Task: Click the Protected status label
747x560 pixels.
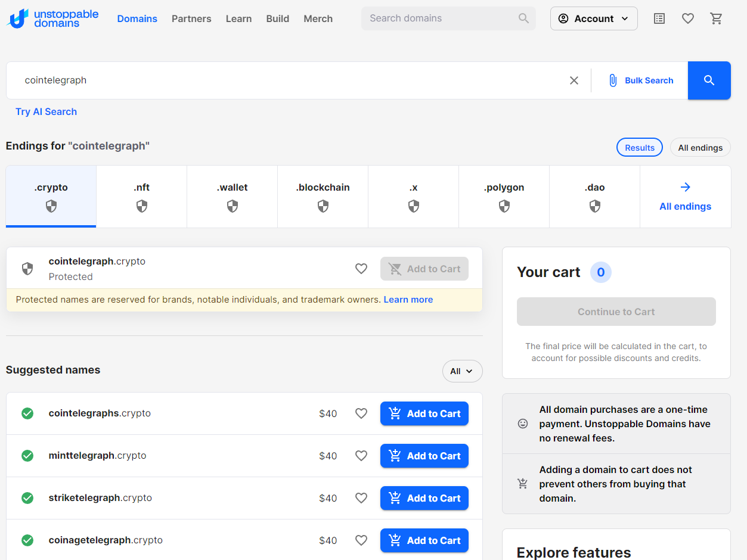Action: (x=71, y=277)
